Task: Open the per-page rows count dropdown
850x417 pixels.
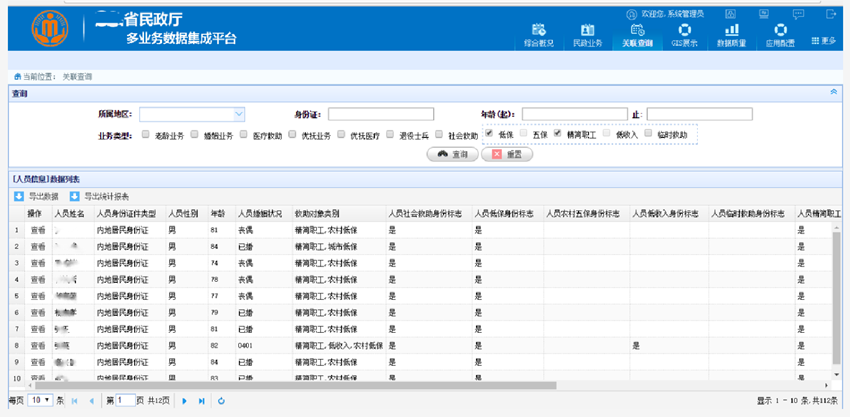Action: click(x=41, y=400)
